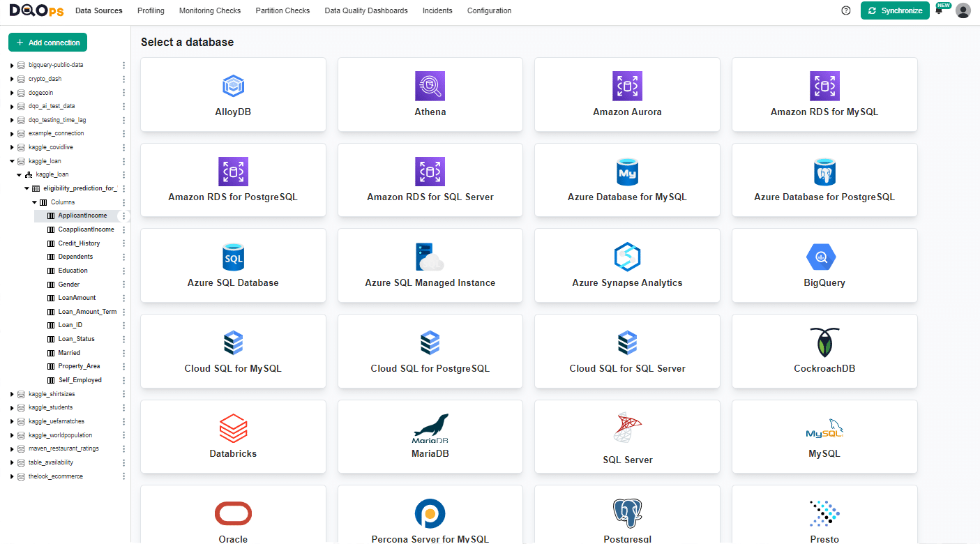Pick the PostgreSQL elephant icon
The height and width of the screenshot is (544, 980).
click(627, 514)
